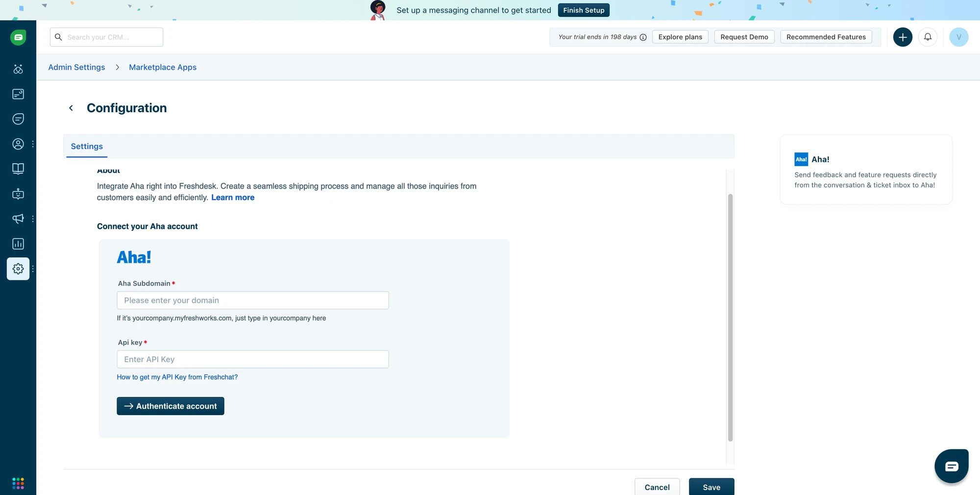The image size is (980, 495).
Task: Open the analytics reports sidebar icon
Action: [18, 244]
